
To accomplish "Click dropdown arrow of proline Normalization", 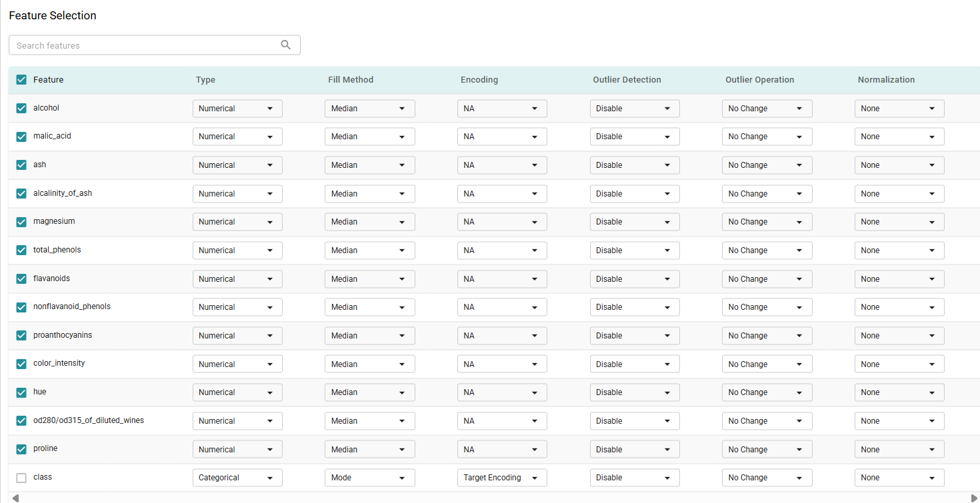I will tap(932, 450).
